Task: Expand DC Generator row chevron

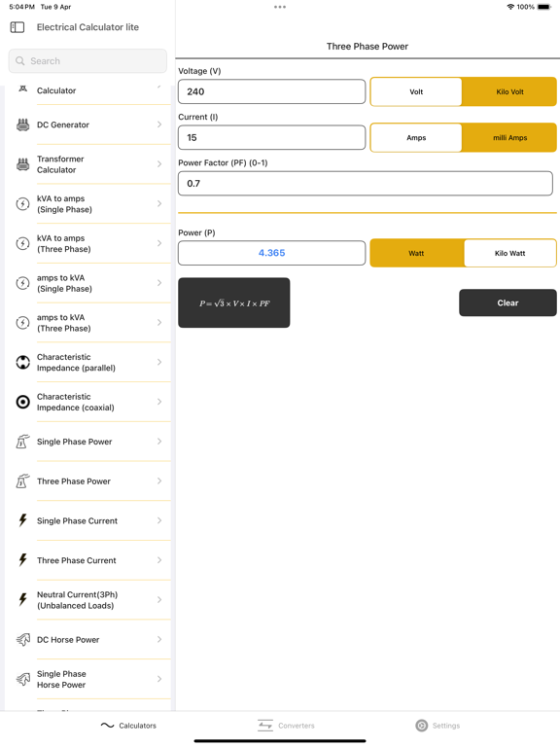Action: pyautogui.click(x=159, y=124)
